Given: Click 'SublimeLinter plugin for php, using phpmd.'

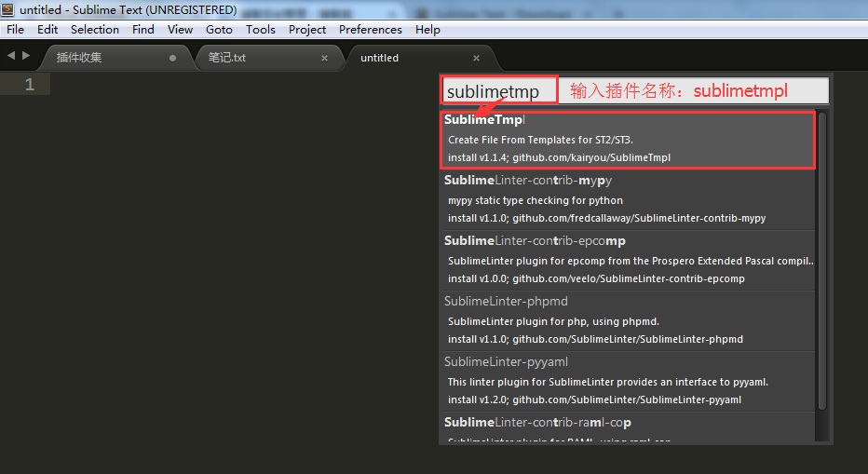Looking at the screenshot, I should coord(553,321).
